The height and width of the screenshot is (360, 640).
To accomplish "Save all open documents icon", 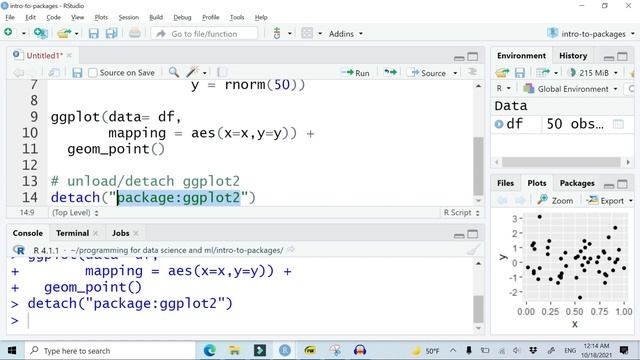I will [x=111, y=33].
